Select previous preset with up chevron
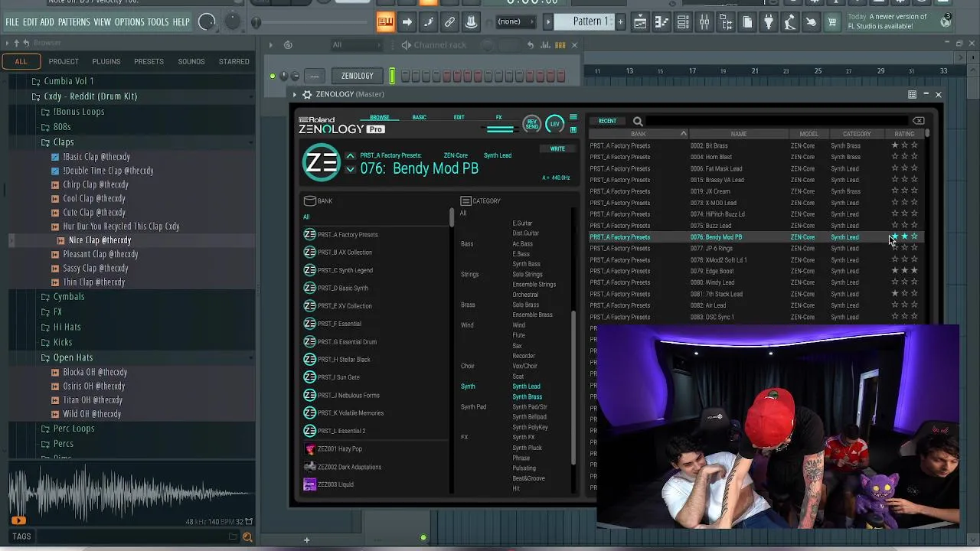Screen dimensions: 980x551 click(350, 156)
